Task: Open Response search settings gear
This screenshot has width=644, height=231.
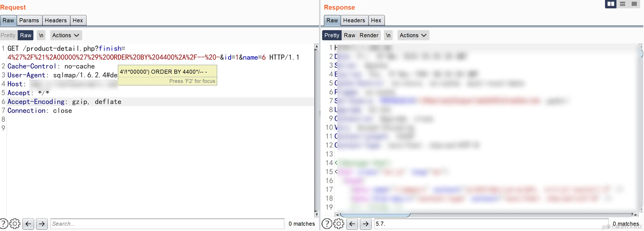Action: point(339,224)
